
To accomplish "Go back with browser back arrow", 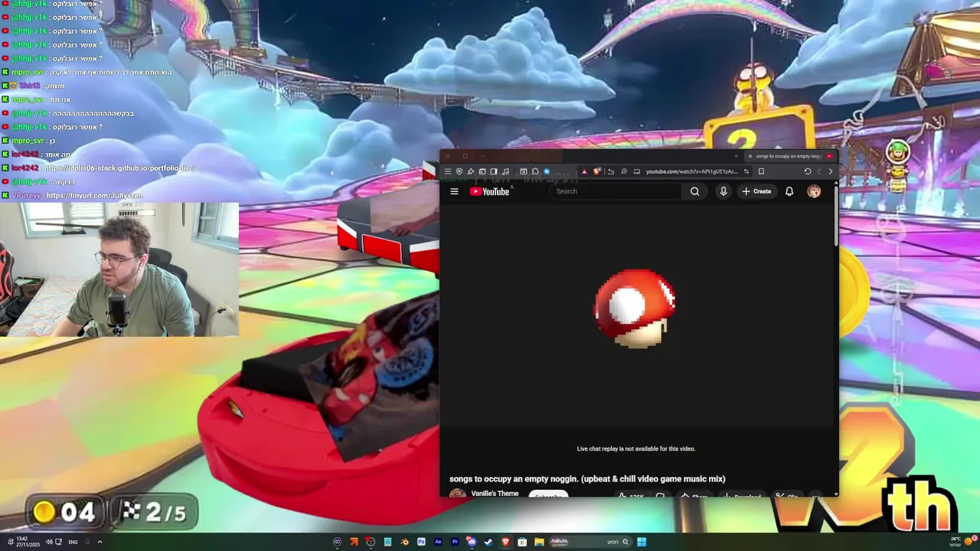I will click(830, 171).
